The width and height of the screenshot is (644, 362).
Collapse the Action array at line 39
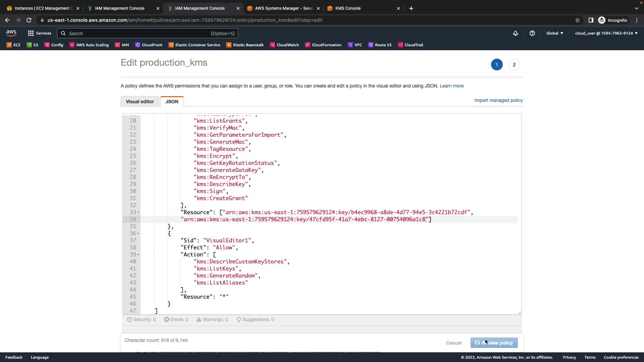coord(138,255)
